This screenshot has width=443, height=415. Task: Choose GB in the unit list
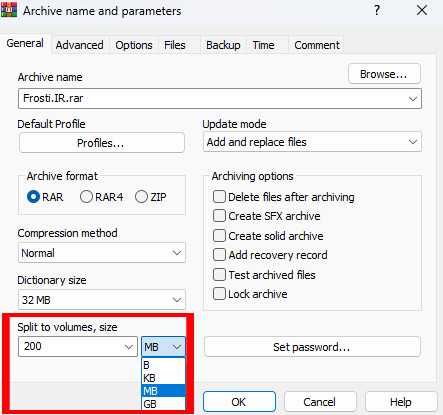point(163,404)
